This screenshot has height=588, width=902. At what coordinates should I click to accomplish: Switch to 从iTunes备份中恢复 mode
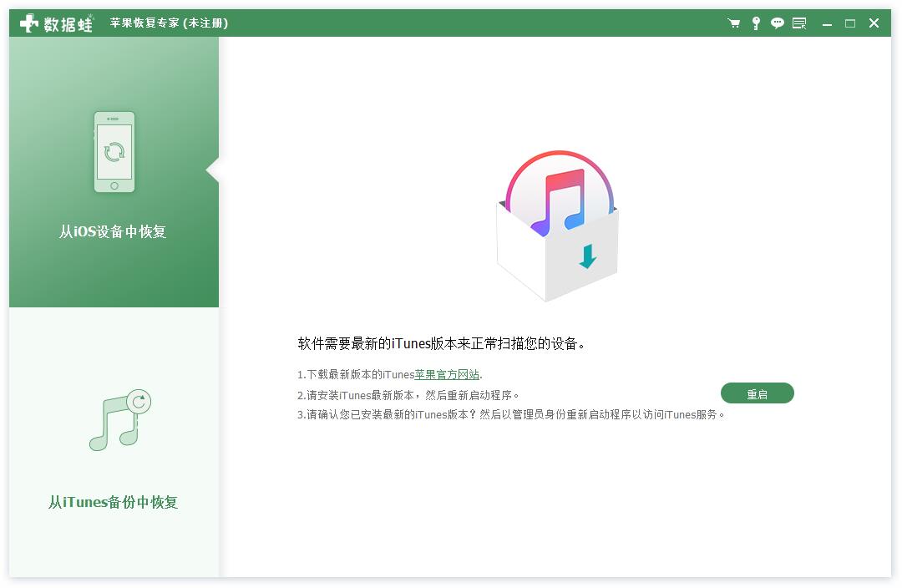click(113, 502)
